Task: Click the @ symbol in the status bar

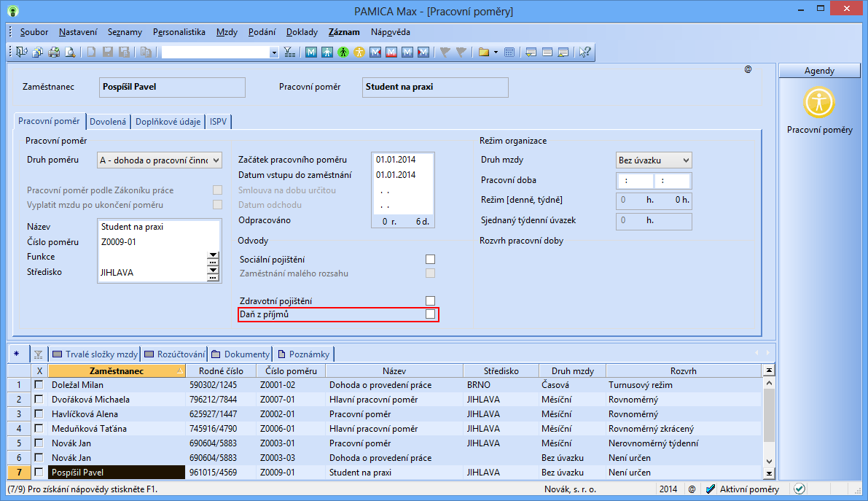Action: point(692,489)
